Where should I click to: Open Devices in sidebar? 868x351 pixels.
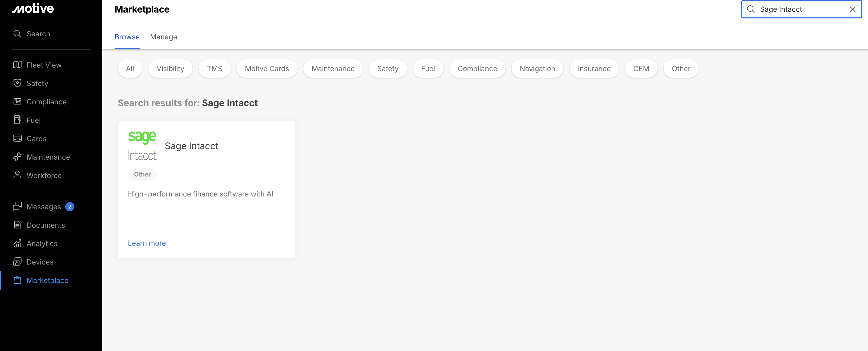click(x=40, y=262)
